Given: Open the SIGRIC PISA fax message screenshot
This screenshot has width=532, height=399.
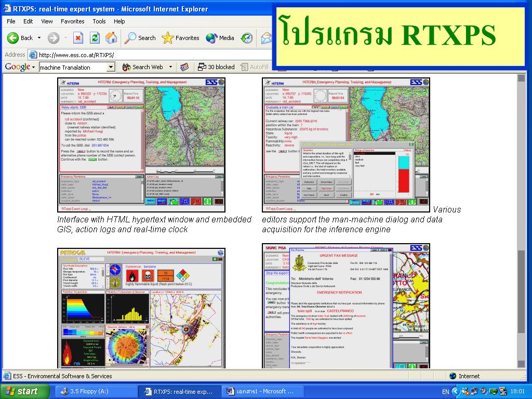Looking at the screenshot, I should click(x=345, y=305).
